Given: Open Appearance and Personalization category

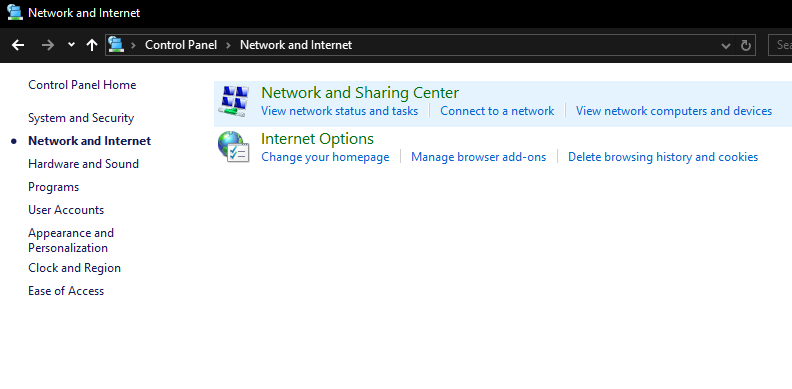Looking at the screenshot, I should pyautogui.click(x=71, y=240).
